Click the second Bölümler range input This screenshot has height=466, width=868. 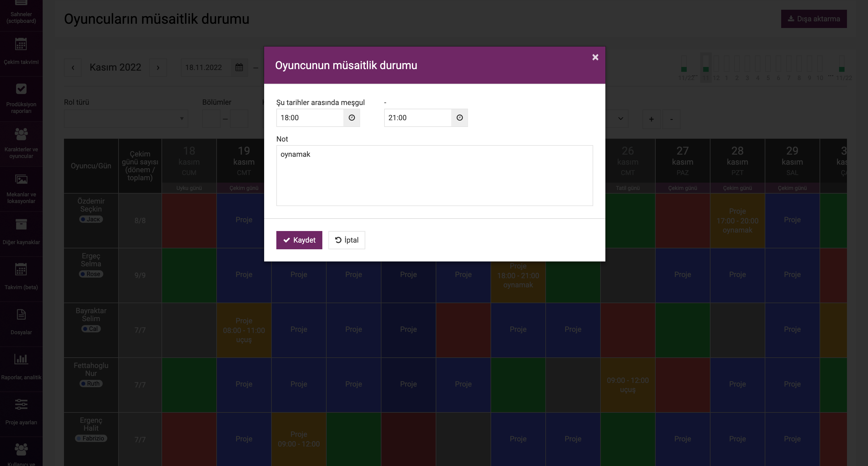point(239,118)
